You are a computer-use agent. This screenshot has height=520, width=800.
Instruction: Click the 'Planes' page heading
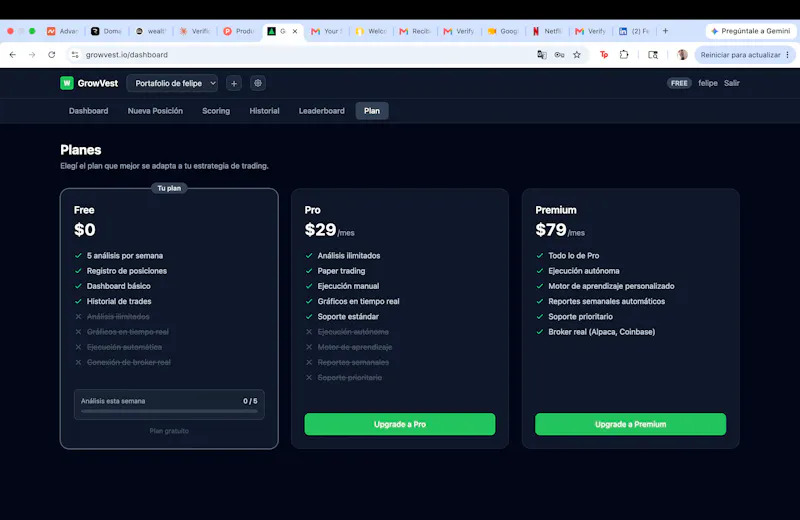[x=81, y=150]
